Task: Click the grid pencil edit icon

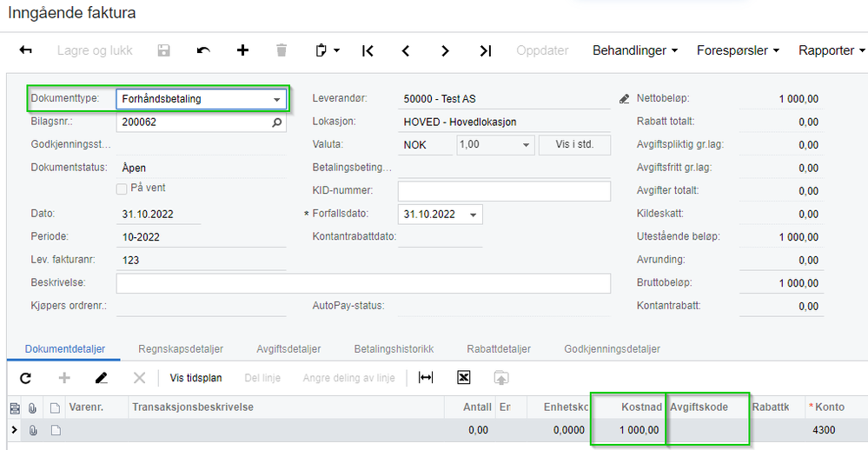Action: coord(102,378)
